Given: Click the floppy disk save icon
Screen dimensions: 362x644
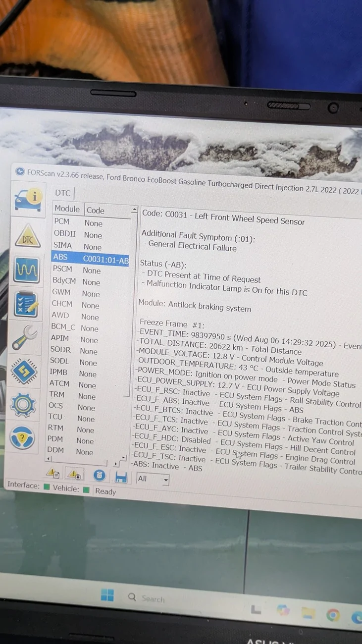Looking at the screenshot, I should pyautogui.click(x=121, y=477).
